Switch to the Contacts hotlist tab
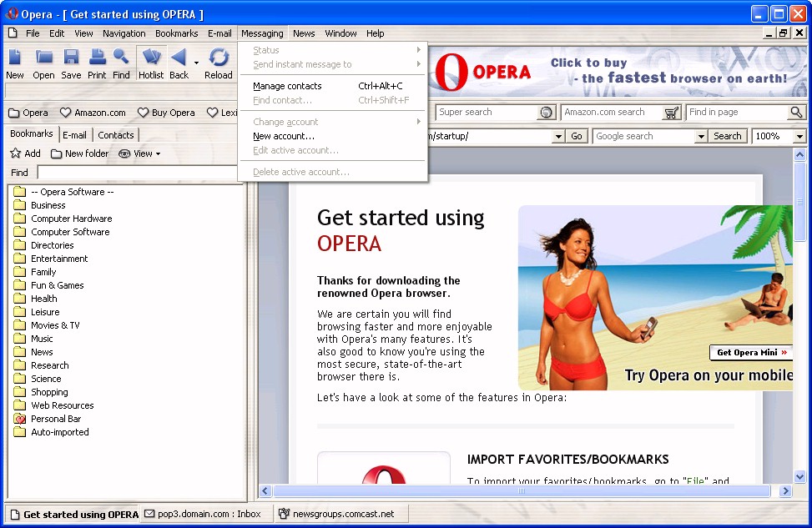The image size is (812, 528). coord(116,135)
